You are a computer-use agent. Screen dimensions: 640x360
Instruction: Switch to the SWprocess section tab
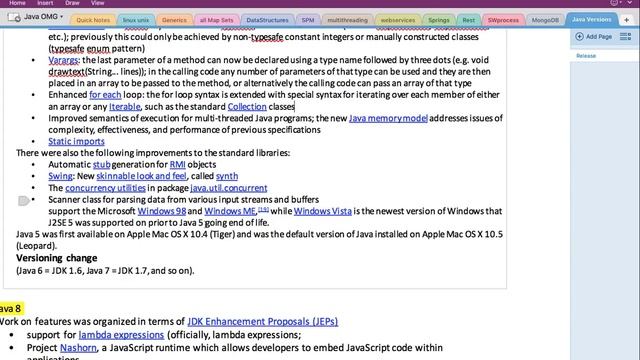(503, 20)
